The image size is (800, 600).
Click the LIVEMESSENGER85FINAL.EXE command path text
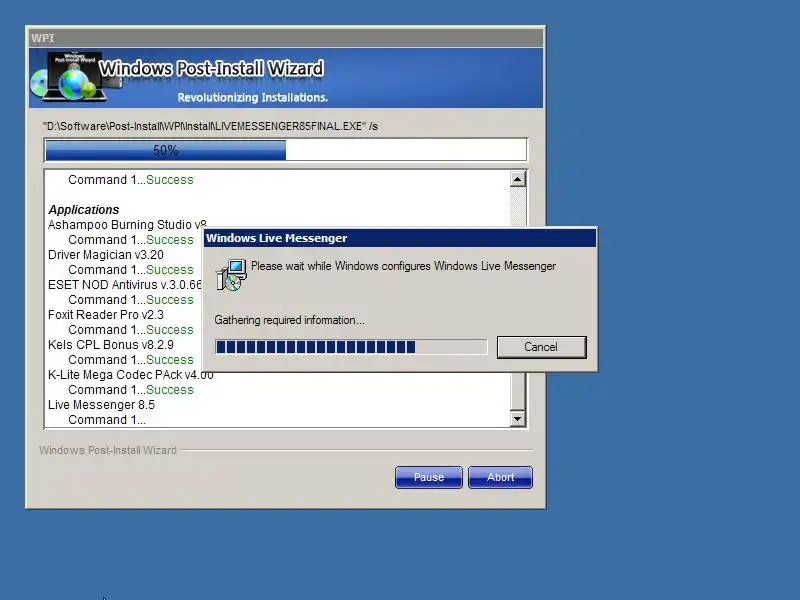(210, 126)
